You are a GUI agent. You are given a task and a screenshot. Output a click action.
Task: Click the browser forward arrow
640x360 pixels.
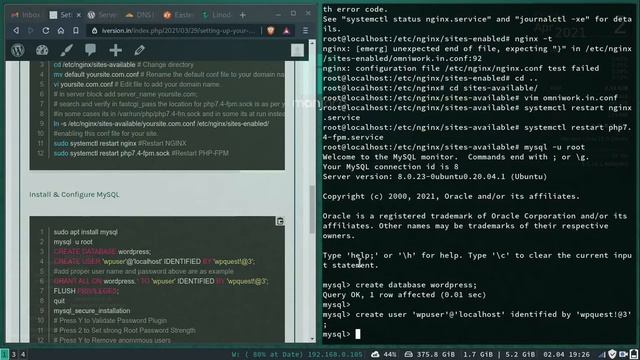31,31
